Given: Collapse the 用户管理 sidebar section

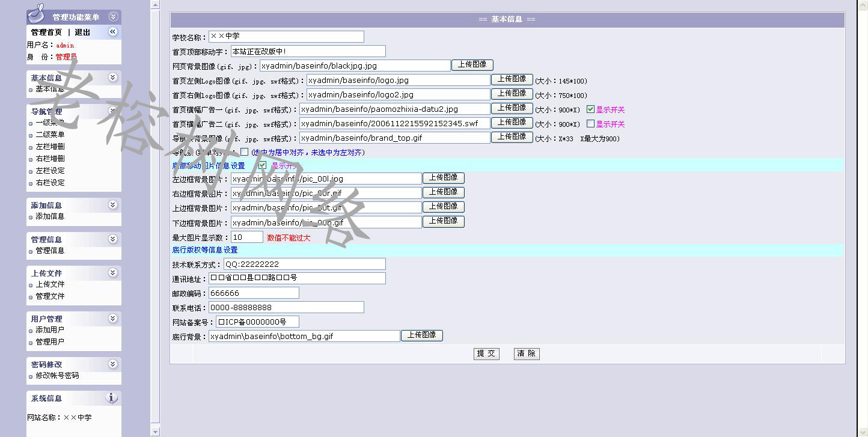Looking at the screenshot, I should coord(112,319).
